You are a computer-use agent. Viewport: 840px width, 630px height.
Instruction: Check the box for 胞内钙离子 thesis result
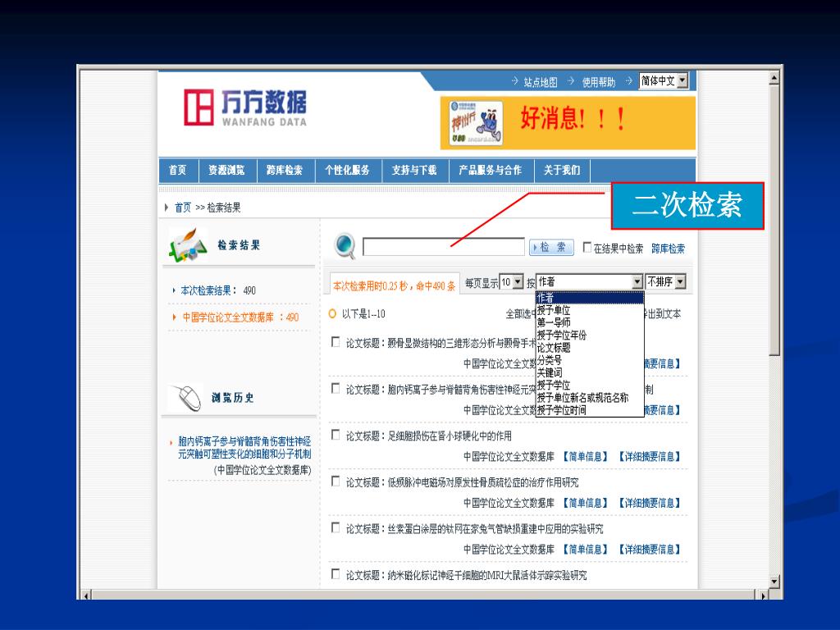click(x=336, y=388)
